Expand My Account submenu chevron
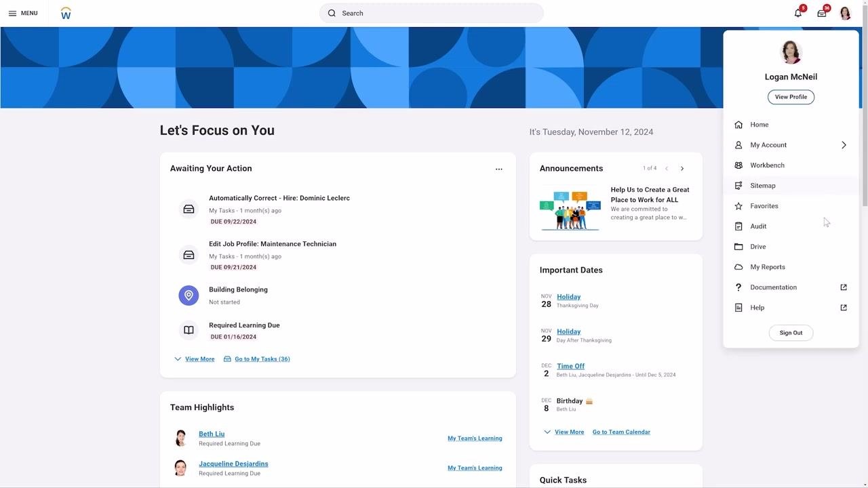 844,145
